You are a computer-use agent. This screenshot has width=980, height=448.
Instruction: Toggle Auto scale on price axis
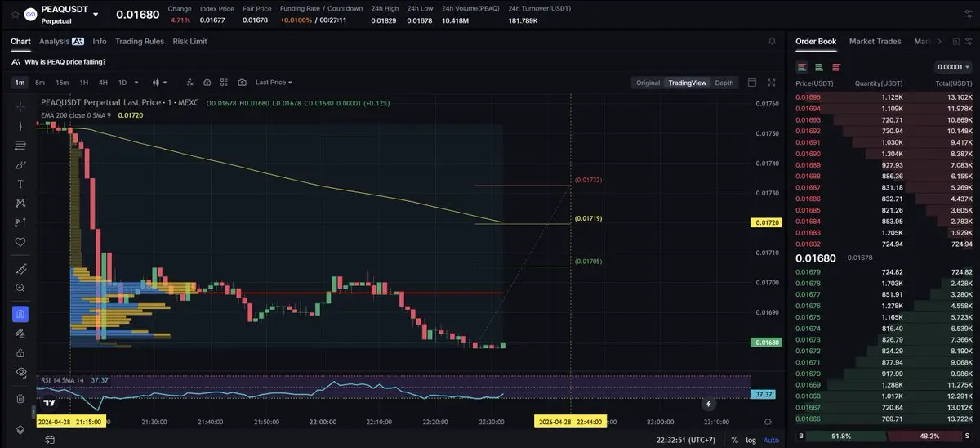coord(771,440)
